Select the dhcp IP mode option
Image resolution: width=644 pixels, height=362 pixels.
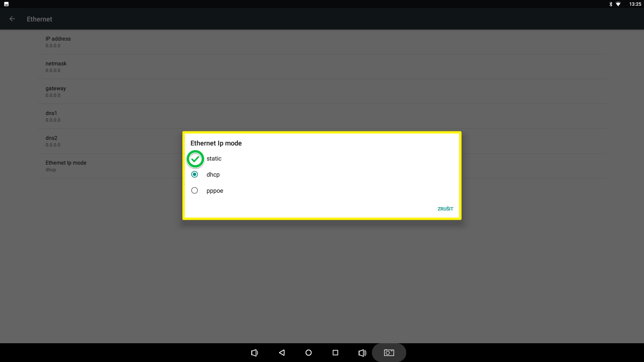tap(194, 174)
